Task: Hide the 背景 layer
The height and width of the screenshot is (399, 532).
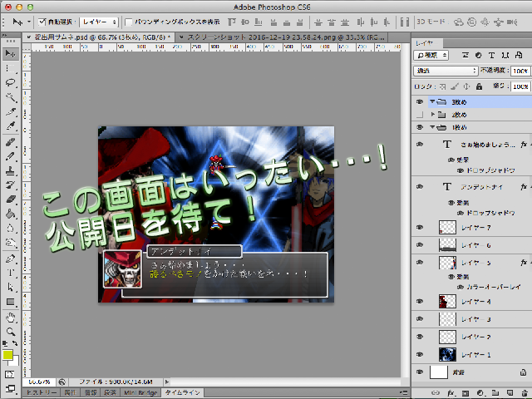Action: 420,372
